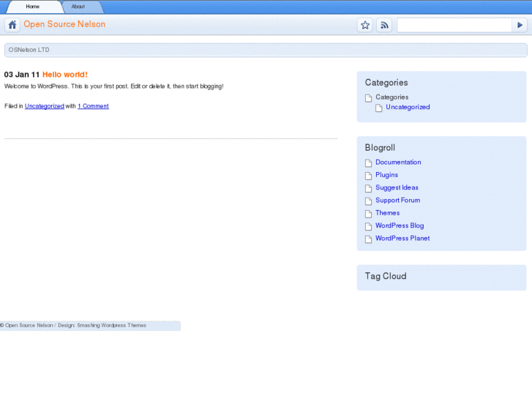Click page icon beside WordPress Planet
Screen dimensions: 532x399
tap(369, 239)
